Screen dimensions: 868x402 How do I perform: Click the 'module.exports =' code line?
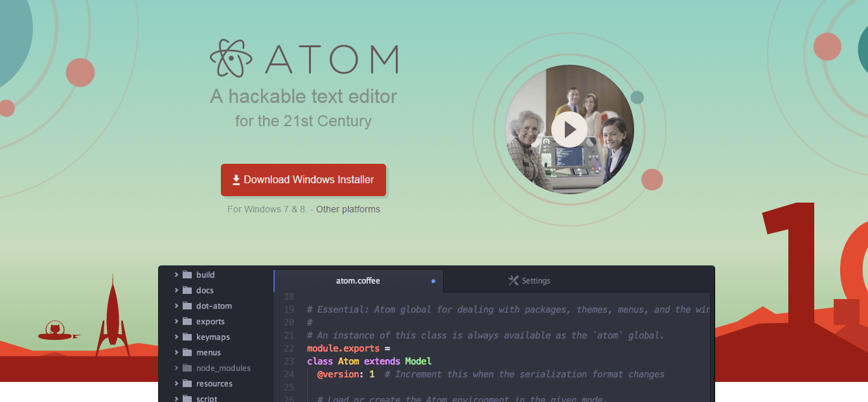[x=348, y=348]
